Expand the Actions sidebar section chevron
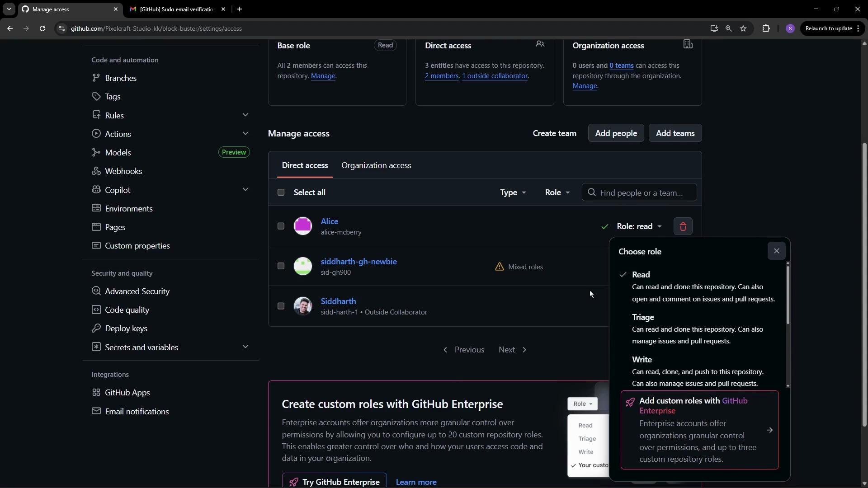 coord(245,133)
